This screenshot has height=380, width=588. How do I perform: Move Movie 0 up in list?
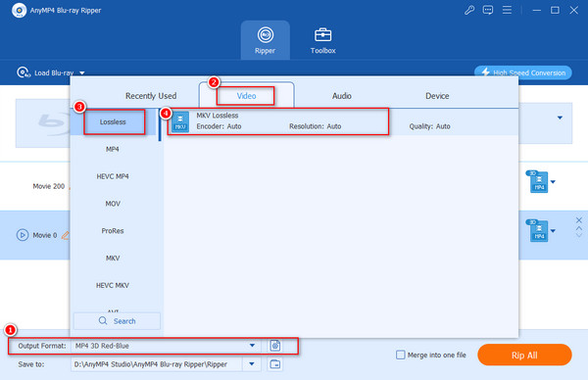579,228
